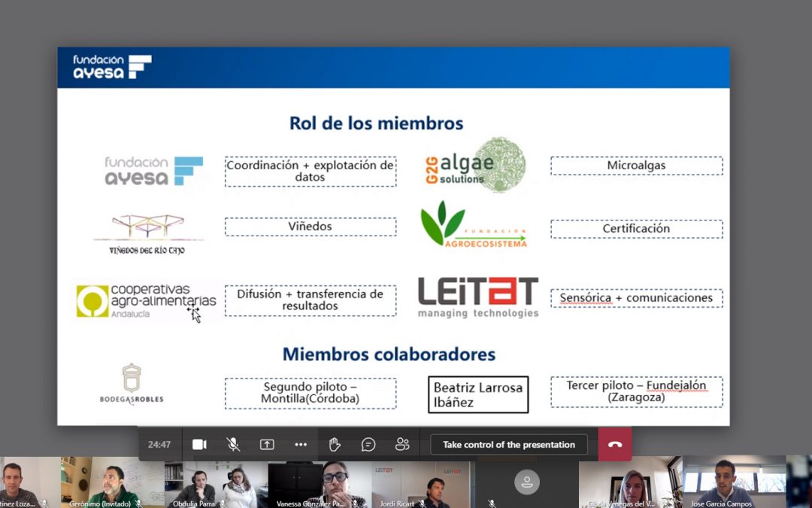This screenshot has height=508, width=812.
Task: Click the 'Certificación' role box
Action: click(637, 229)
